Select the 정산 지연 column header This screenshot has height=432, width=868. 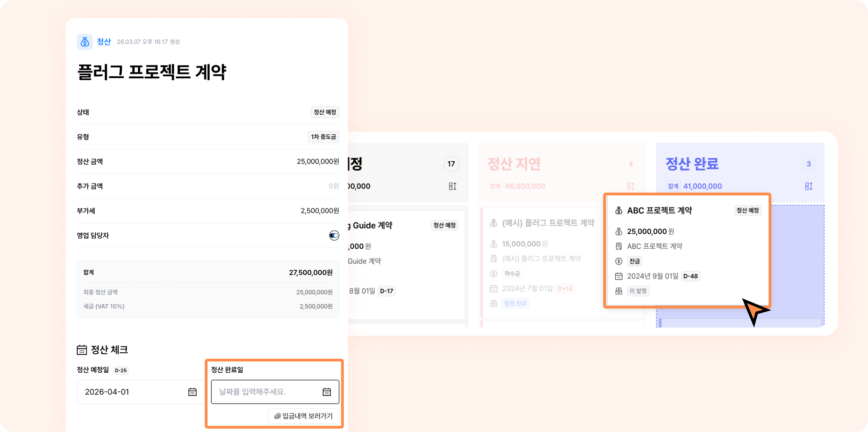pyautogui.click(x=514, y=164)
